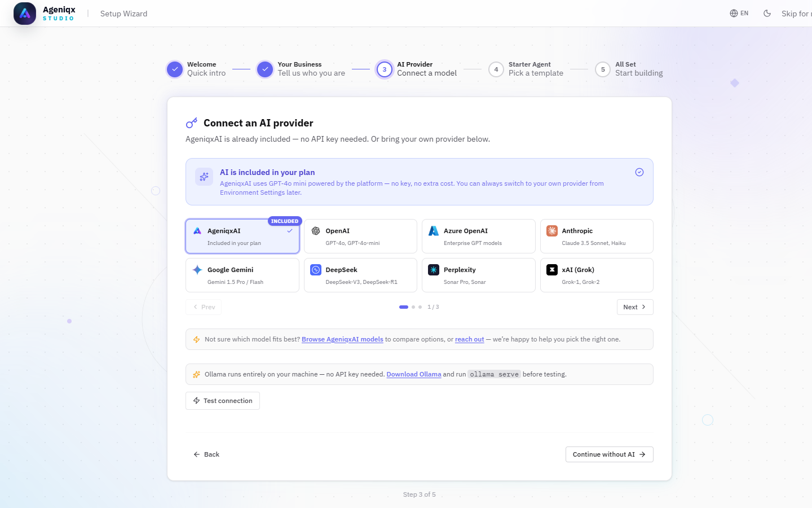Click Continue without AI button
The height and width of the screenshot is (508, 812).
610,454
